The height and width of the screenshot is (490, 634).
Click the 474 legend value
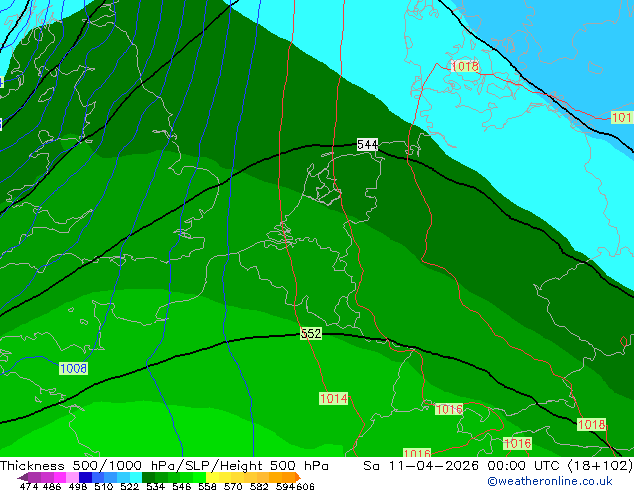coord(29,486)
